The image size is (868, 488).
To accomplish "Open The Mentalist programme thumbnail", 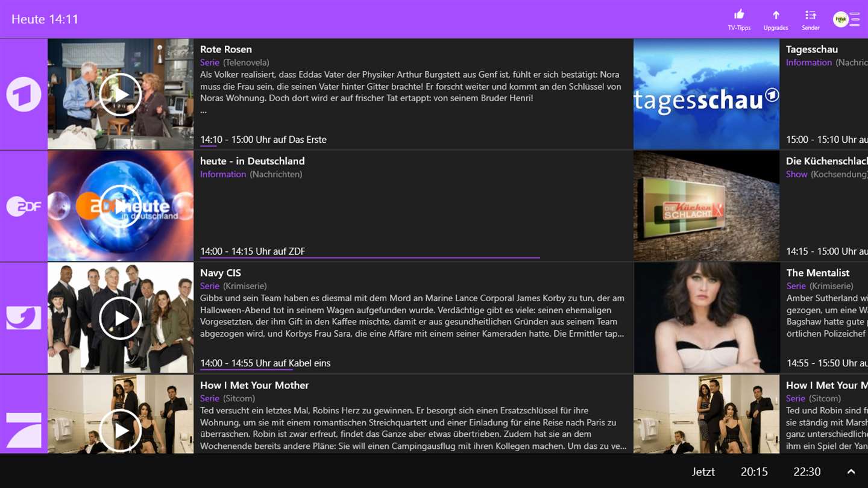I will click(706, 318).
